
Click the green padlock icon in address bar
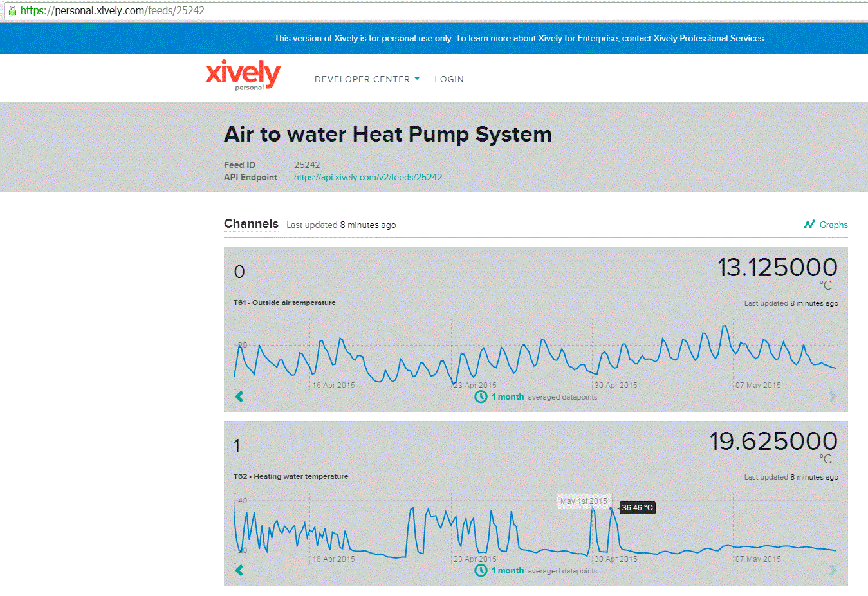tap(12, 10)
